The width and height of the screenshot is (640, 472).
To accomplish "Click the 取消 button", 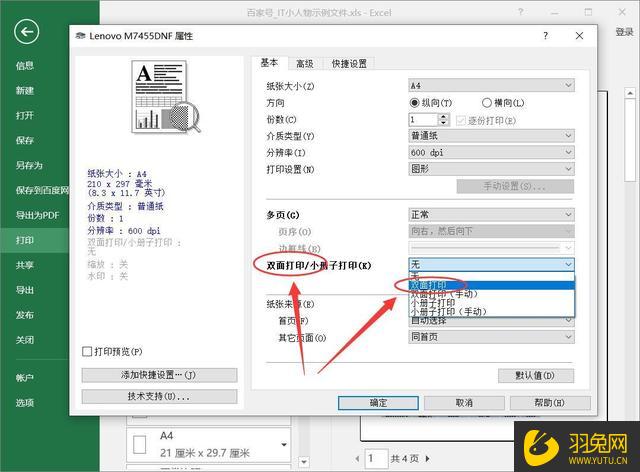I will pyautogui.click(x=464, y=403).
